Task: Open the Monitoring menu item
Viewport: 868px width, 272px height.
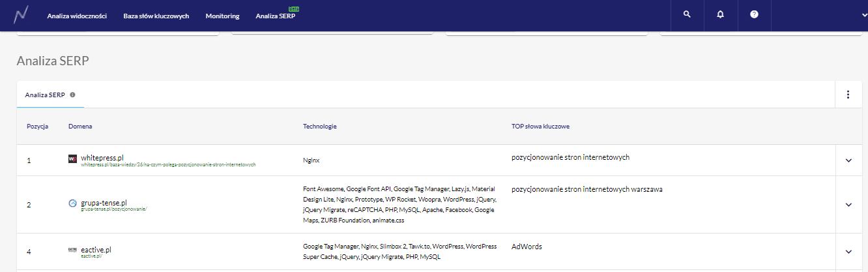Action: (222, 16)
